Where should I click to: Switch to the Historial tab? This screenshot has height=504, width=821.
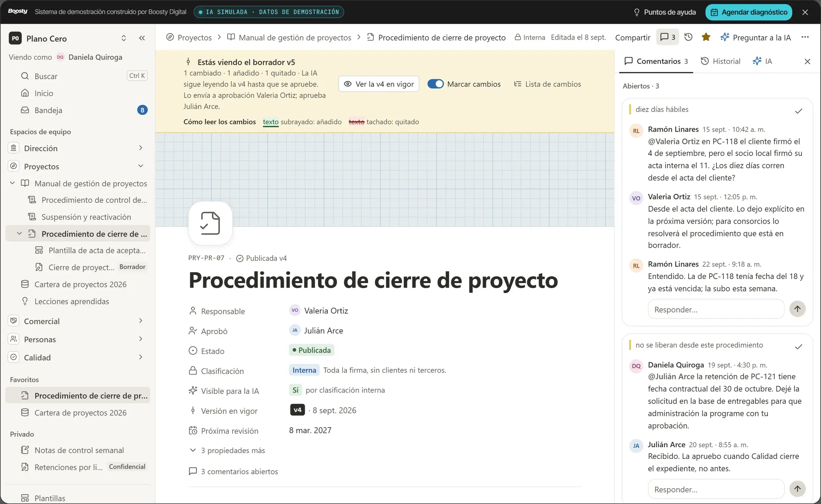click(720, 61)
